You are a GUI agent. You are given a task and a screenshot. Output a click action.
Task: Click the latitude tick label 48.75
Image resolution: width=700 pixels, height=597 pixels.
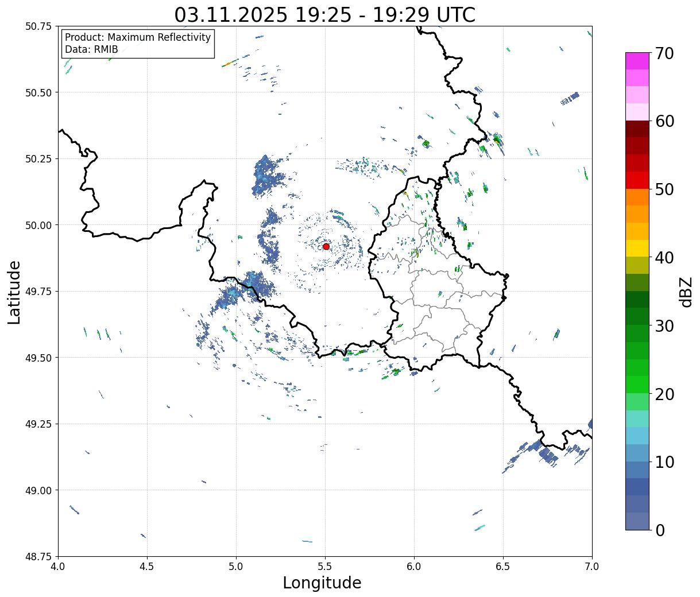click(x=38, y=557)
